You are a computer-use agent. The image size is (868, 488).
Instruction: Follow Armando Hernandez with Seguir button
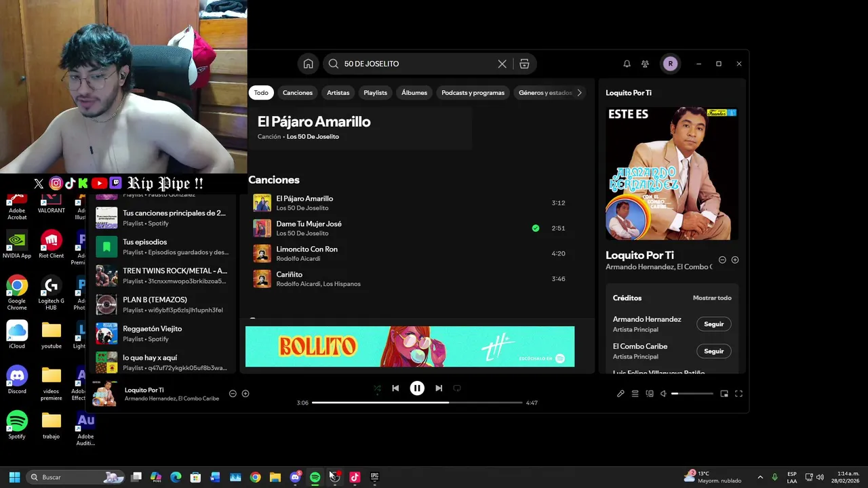[713, 324]
